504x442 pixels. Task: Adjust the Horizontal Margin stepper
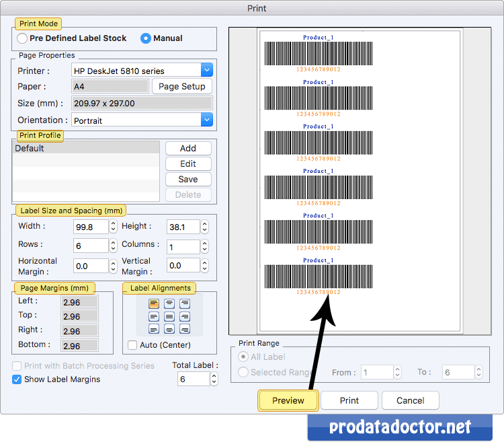113,266
